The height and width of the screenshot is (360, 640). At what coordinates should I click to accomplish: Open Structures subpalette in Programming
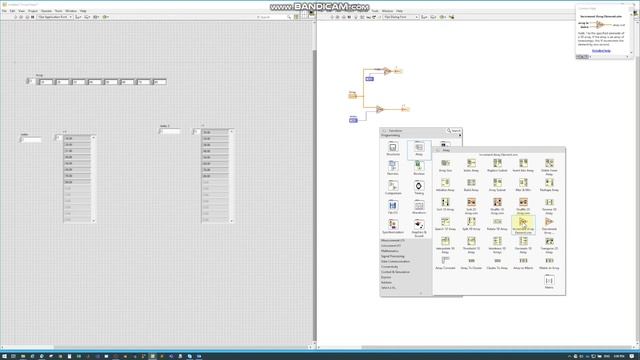click(393, 149)
